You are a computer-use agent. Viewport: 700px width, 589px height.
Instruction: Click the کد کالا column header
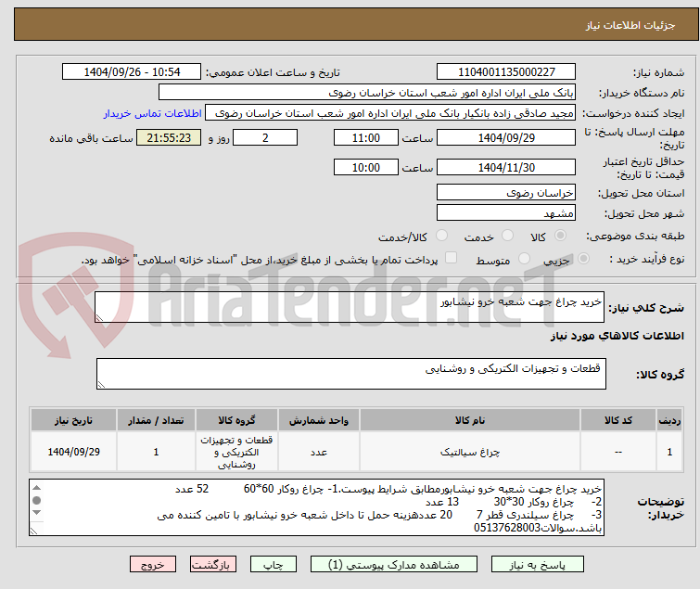tap(617, 420)
